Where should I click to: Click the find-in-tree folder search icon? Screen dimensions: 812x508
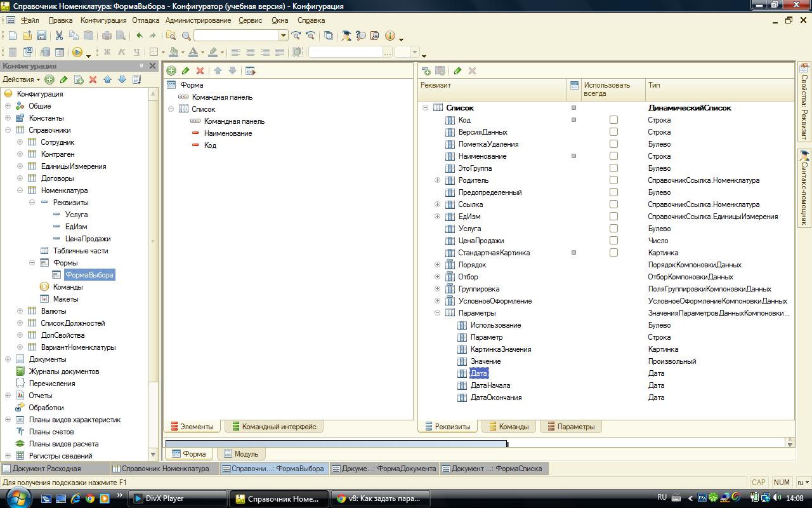coord(171,36)
